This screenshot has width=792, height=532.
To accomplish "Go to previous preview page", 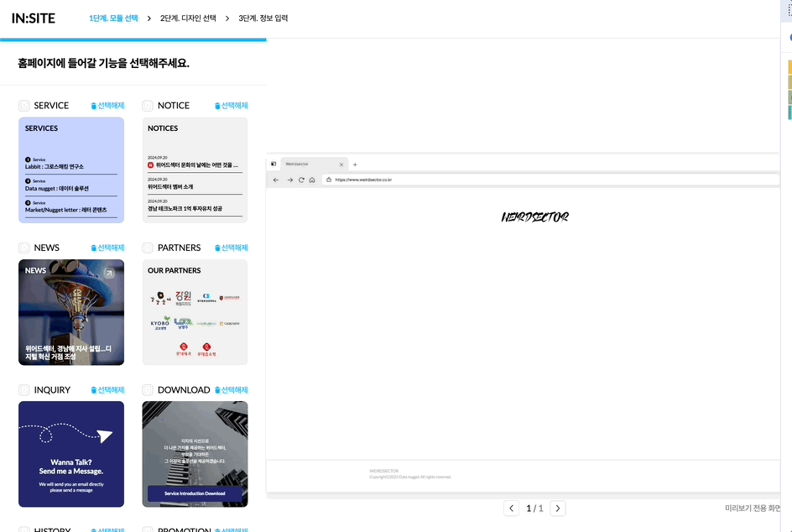I will (511, 509).
